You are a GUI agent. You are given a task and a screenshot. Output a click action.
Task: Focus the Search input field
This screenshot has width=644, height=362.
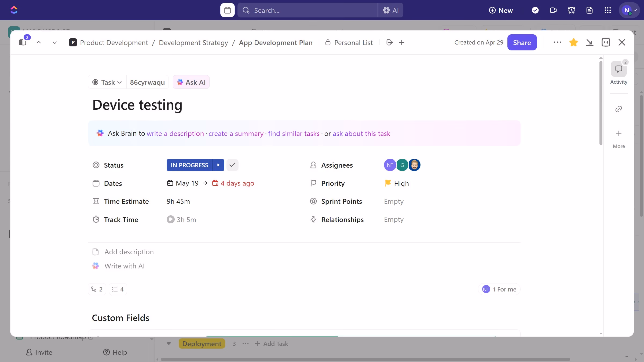[308, 10]
